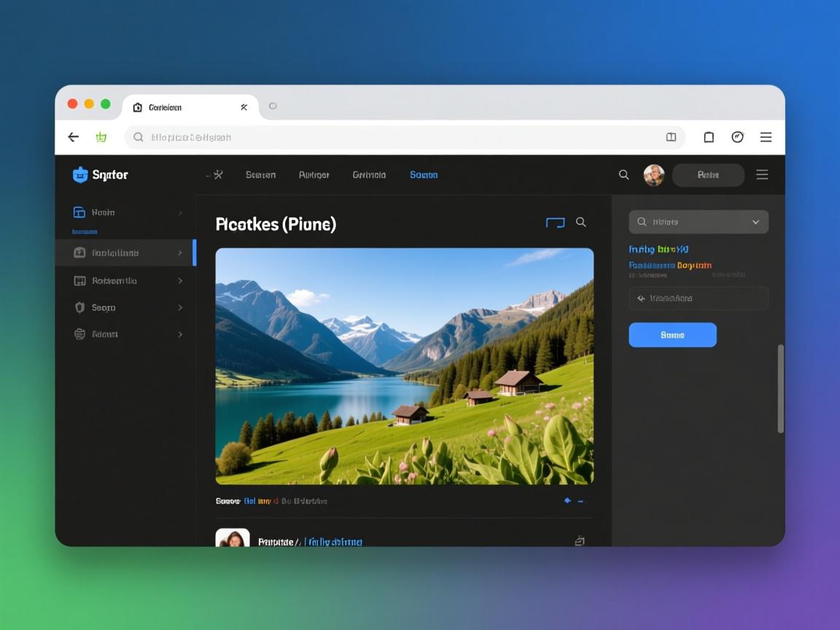Click the reader view icon in address bar
Image resolution: width=840 pixels, height=630 pixels.
tap(671, 137)
